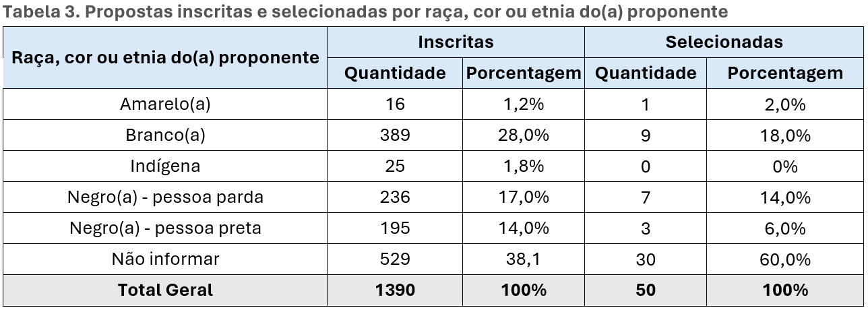Select the 'Indígena' row label
This screenshot has width=868, height=310.
point(165,166)
